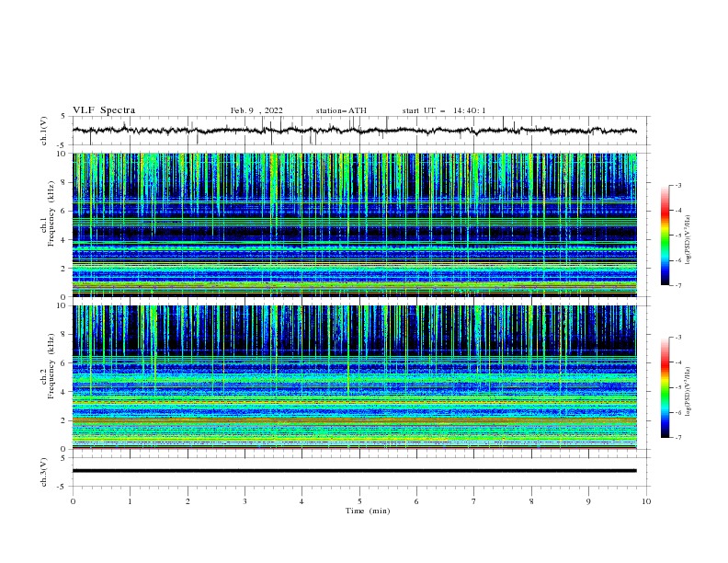Click the "4" kHz tick on ch.2 frequency axis
The height and width of the screenshot is (563, 728).
pos(64,392)
